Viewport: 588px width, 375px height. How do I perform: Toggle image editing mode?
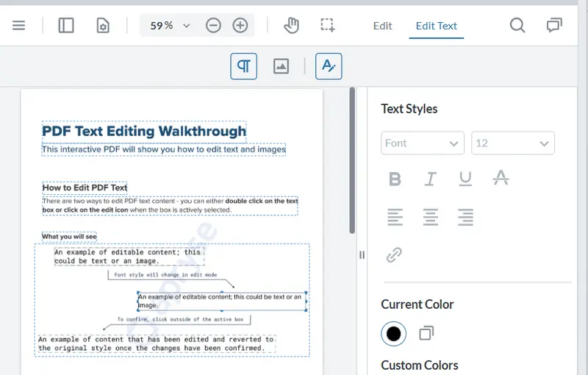pyautogui.click(x=281, y=66)
